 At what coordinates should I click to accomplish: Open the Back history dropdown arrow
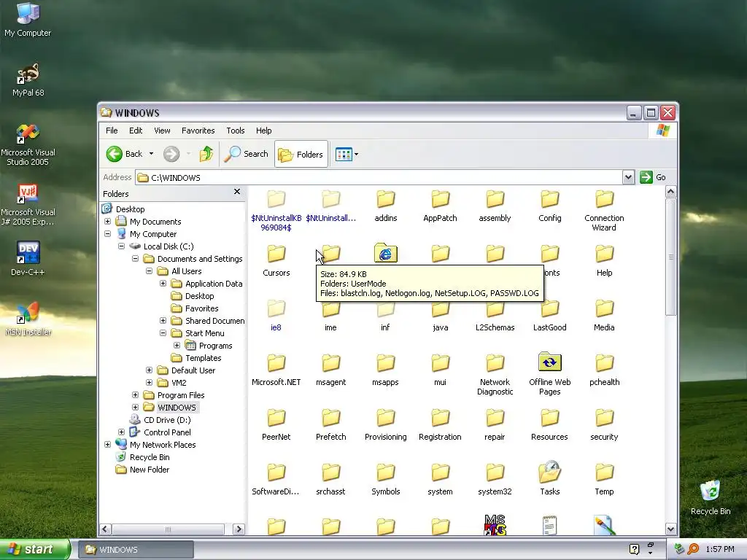pos(151,154)
